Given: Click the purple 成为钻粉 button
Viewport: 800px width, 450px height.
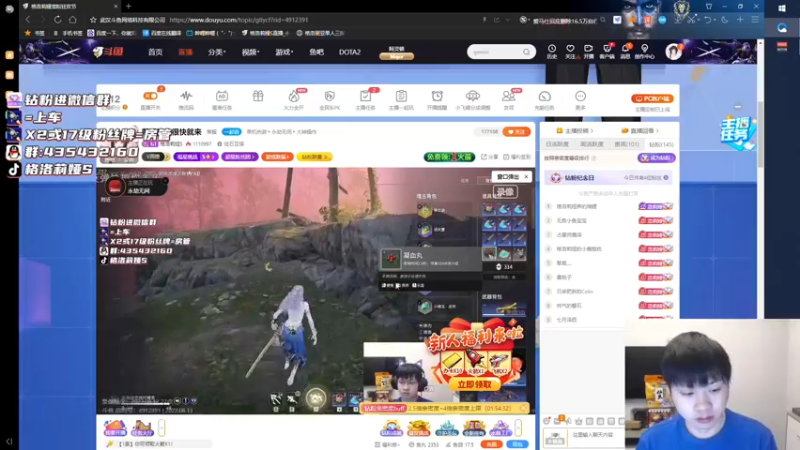Looking at the screenshot, I should click(657, 158).
